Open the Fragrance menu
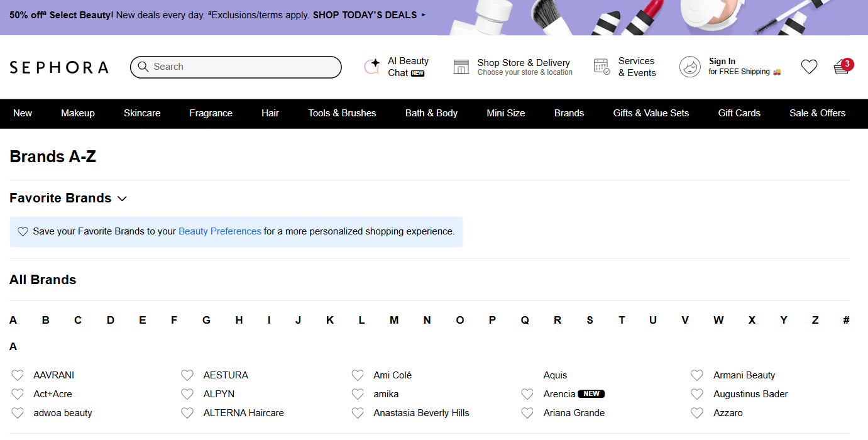 (211, 113)
